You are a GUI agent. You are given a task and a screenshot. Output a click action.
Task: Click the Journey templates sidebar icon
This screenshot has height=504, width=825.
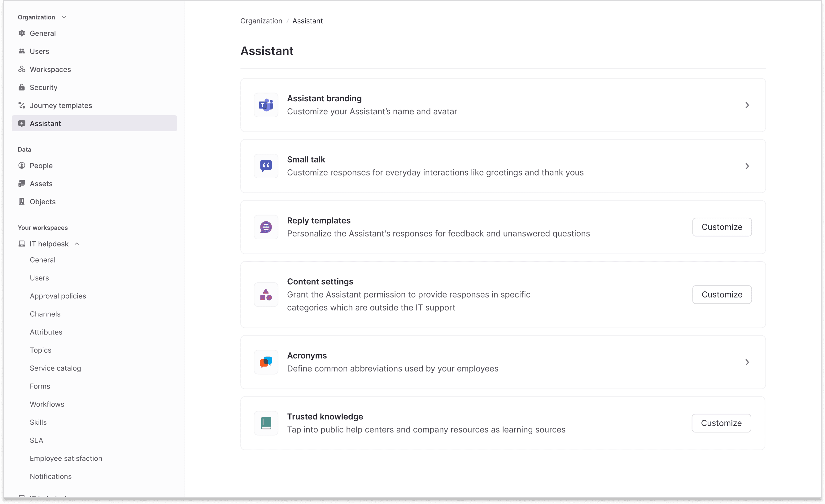point(22,106)
